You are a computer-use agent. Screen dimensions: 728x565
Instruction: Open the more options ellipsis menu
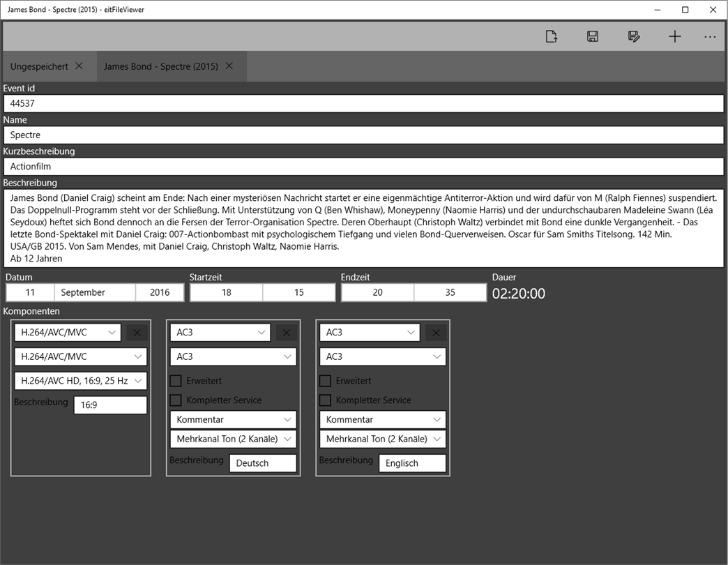click(710, 37)
